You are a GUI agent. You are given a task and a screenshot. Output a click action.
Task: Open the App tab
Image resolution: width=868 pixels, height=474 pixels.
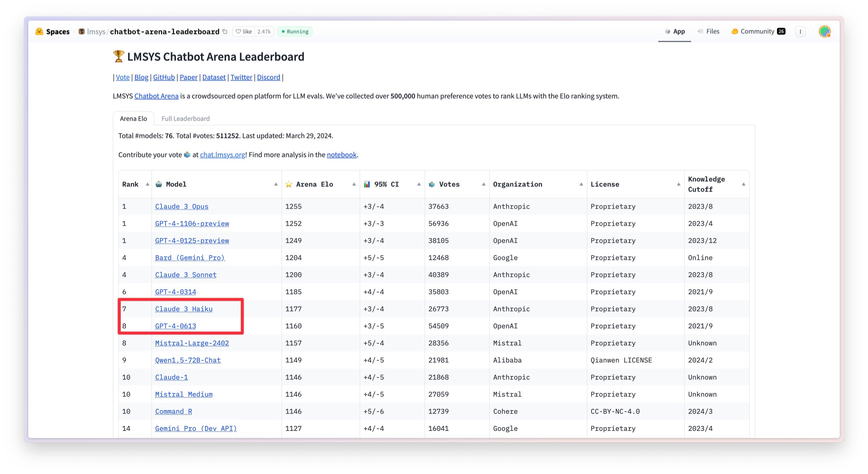pos(675,32)
